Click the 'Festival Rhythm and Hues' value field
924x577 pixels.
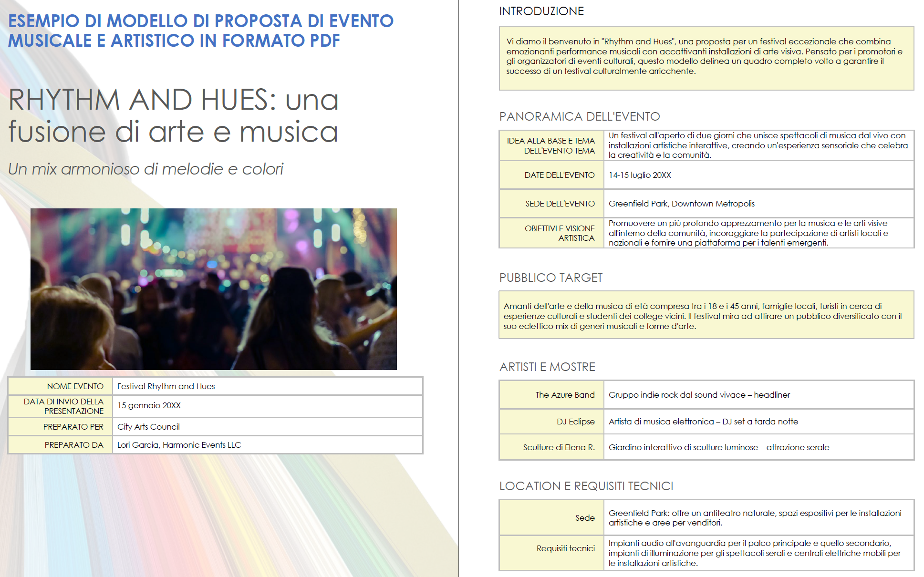tap(268, 386)
